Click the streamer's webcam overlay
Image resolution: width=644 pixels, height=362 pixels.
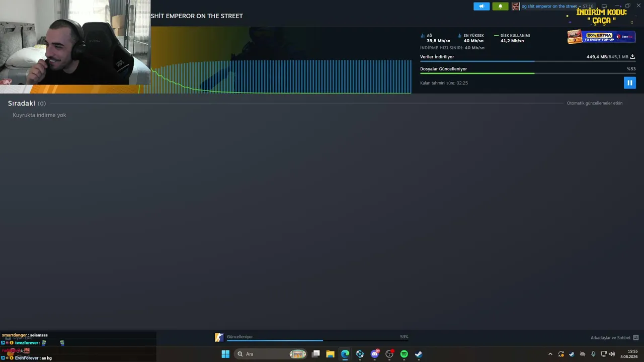point(75,43)
